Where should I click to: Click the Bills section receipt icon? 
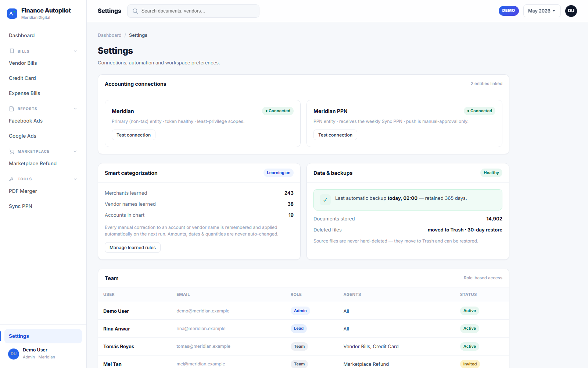12,51
